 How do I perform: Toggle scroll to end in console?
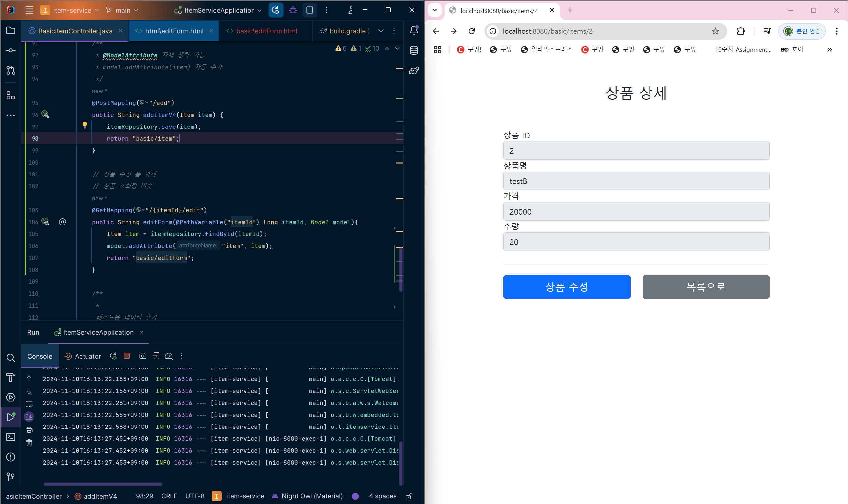[x=29, y=416]
